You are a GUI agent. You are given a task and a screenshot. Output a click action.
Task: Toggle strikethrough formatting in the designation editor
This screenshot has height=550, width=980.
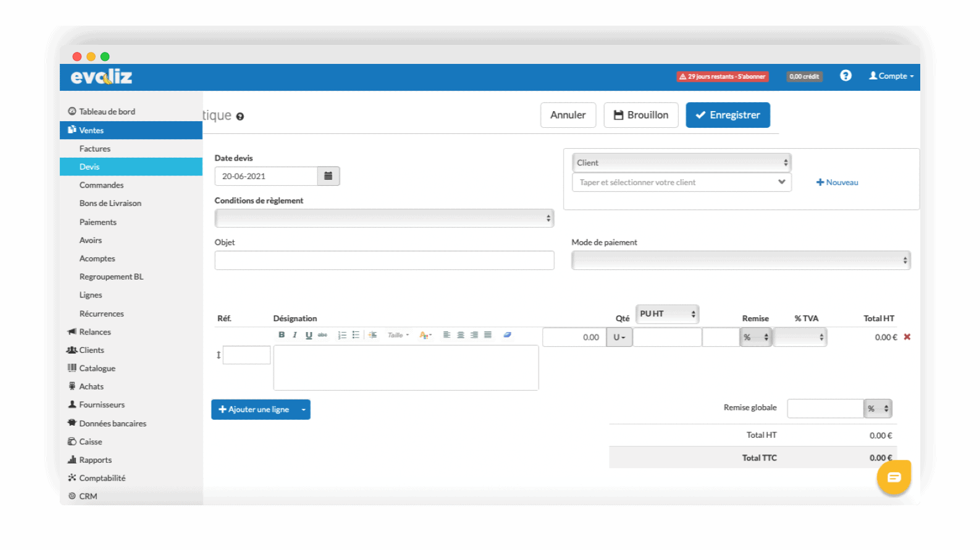(x=323, y=335)
